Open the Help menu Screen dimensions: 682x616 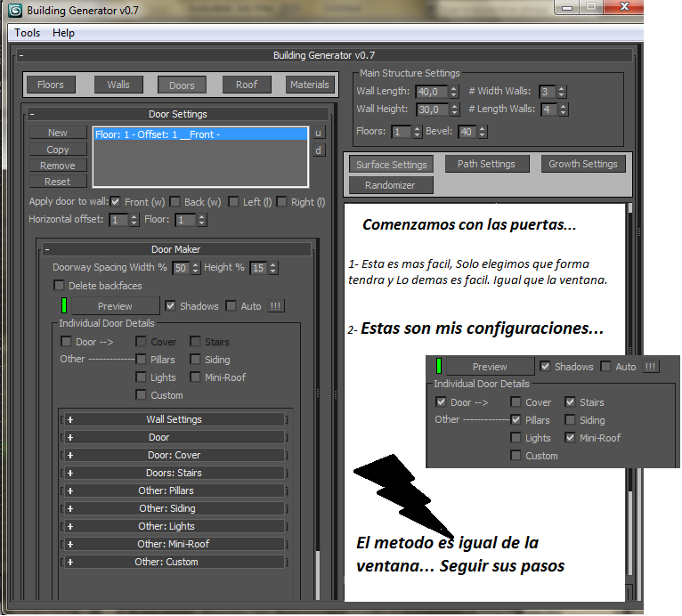(63, 33)
